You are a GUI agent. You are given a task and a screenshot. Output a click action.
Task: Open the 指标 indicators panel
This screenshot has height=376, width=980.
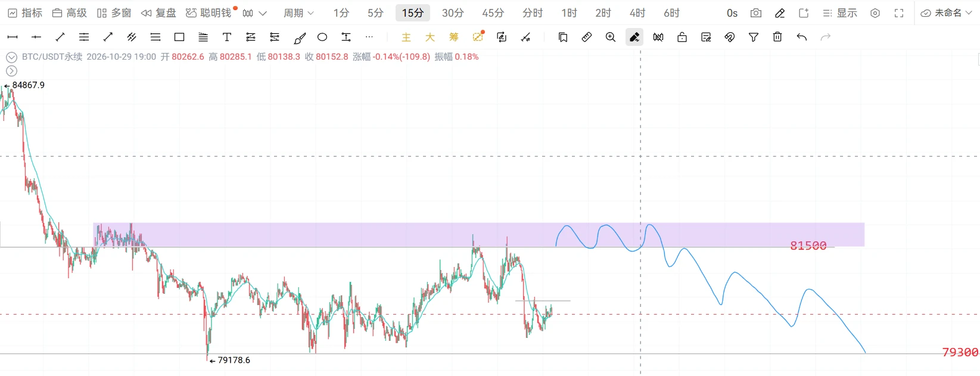point(25,13)
